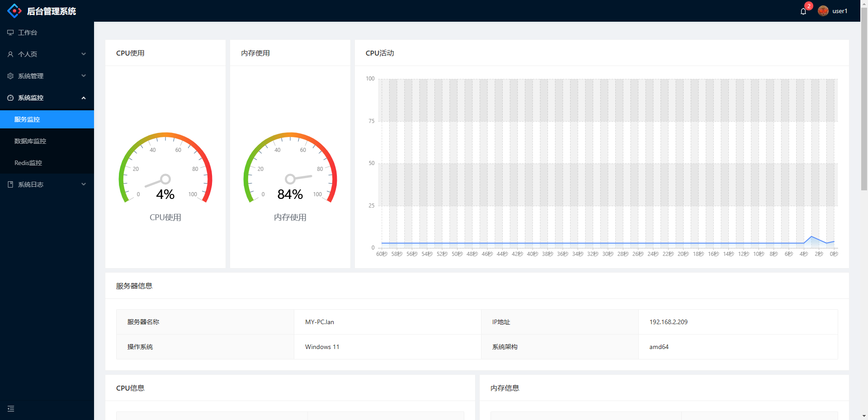Open the Redis监控 page
Viewport: 868px width, 420px height.
(x=28, y=162)
